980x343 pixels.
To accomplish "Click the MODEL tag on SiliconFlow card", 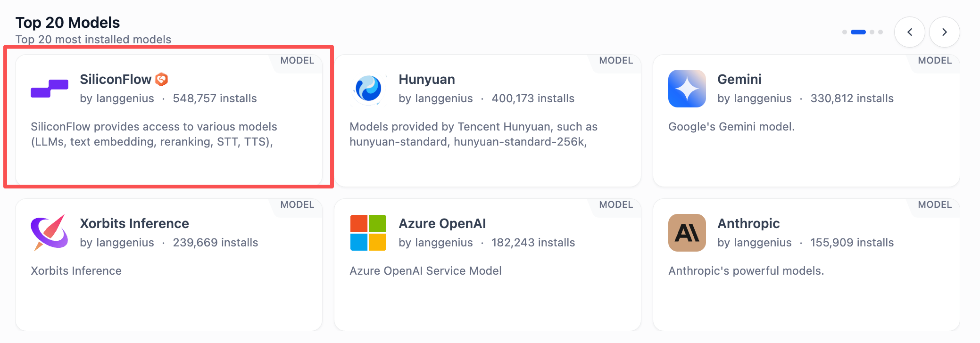I will 297,60.
